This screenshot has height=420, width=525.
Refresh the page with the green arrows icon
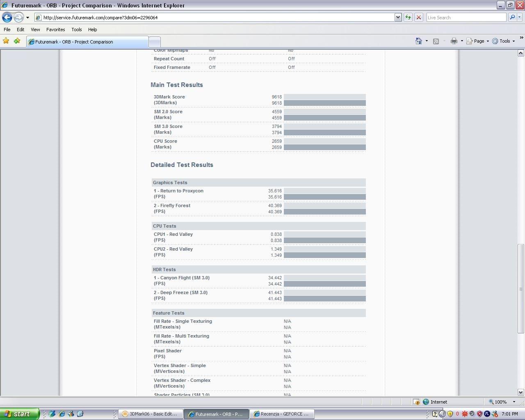coord(408,17)
